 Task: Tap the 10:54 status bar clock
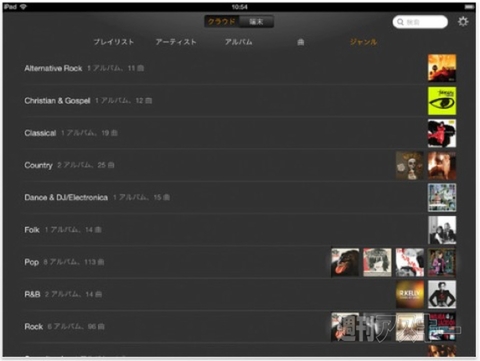coord(240,7)
